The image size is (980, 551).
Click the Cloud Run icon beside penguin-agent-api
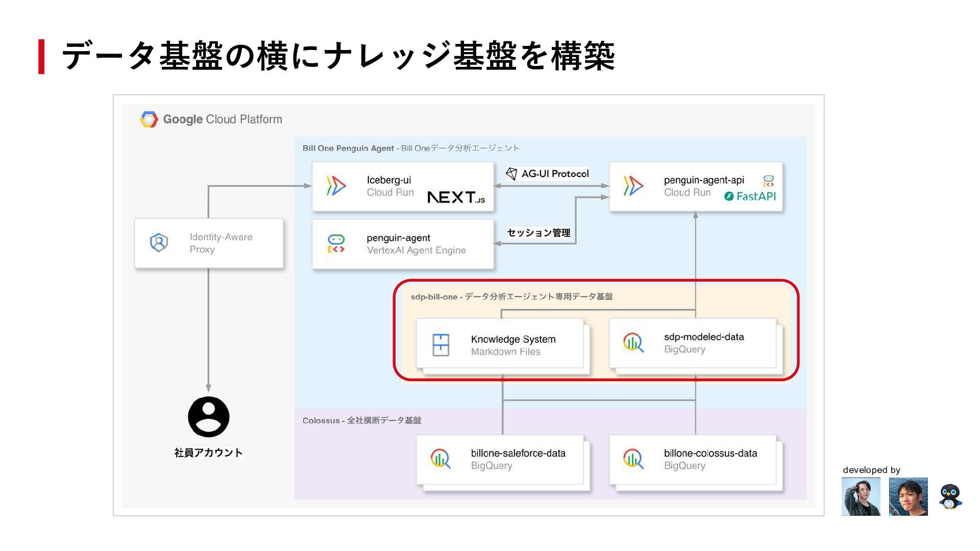[633, 186]
